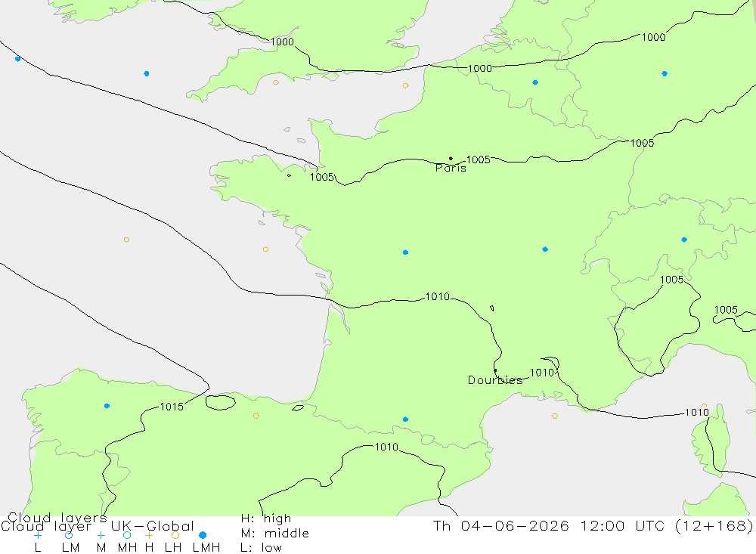This screenshot has width=756, height=554.
Task: Click the blue circle LM legend symbol
Action: 69,535
